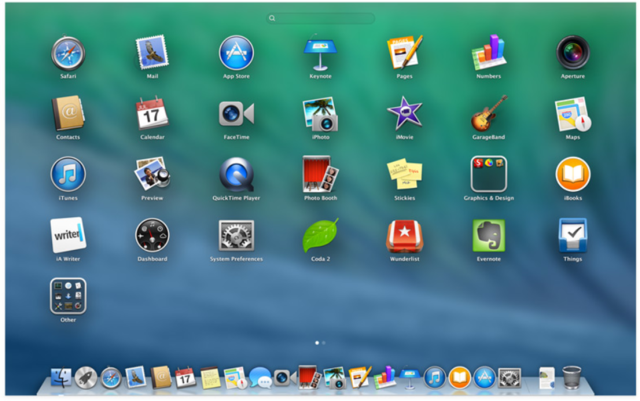Click the Launchpad rocket in the Dock

point(86,378)
